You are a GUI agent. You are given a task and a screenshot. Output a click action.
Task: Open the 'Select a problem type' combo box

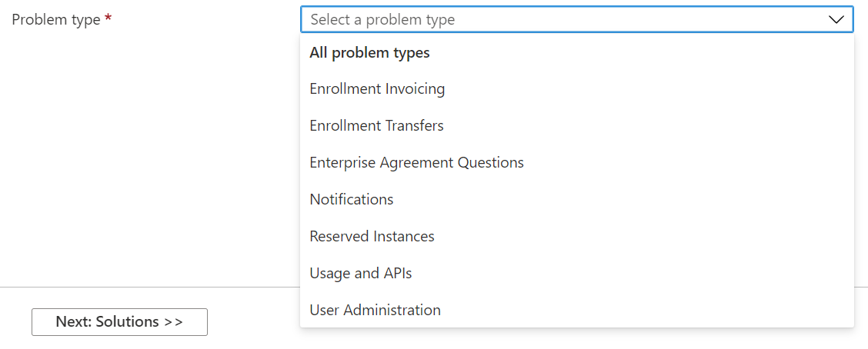pos(576,20)
